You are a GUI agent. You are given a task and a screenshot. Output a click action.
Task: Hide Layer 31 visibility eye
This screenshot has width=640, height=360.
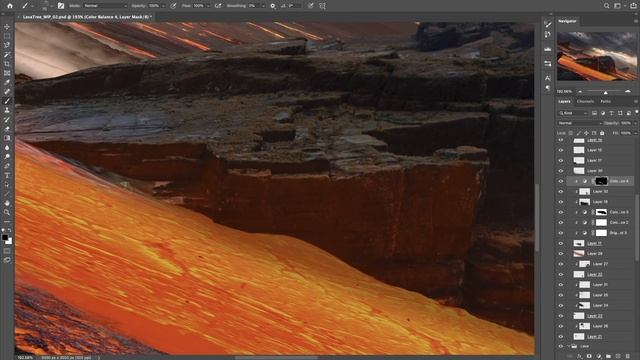tap(561, 284)
